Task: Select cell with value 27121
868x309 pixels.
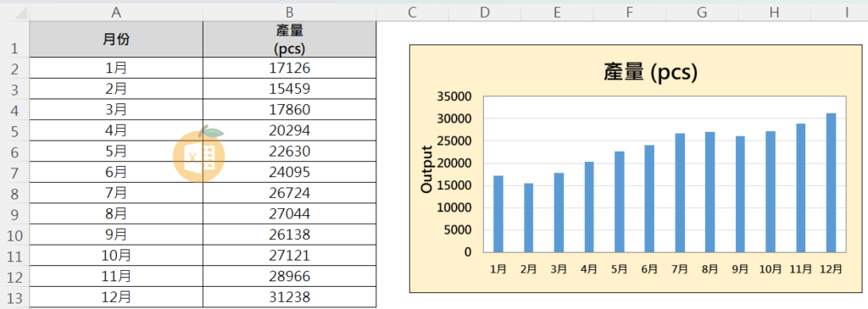Action: point(290,256)
